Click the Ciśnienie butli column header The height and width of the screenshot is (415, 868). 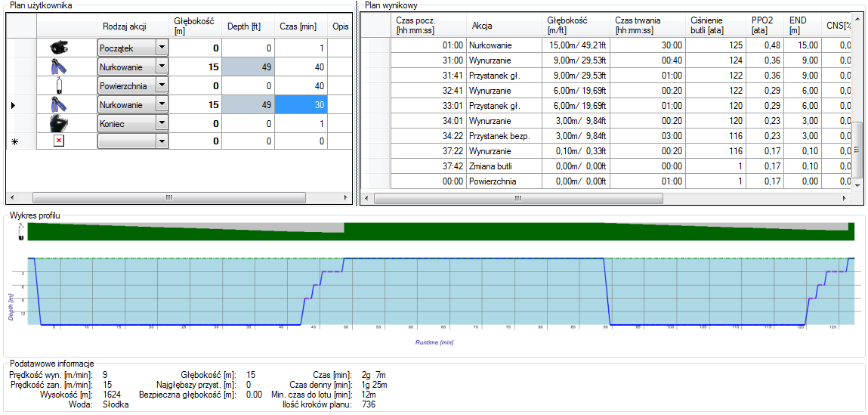click(715, 26)
